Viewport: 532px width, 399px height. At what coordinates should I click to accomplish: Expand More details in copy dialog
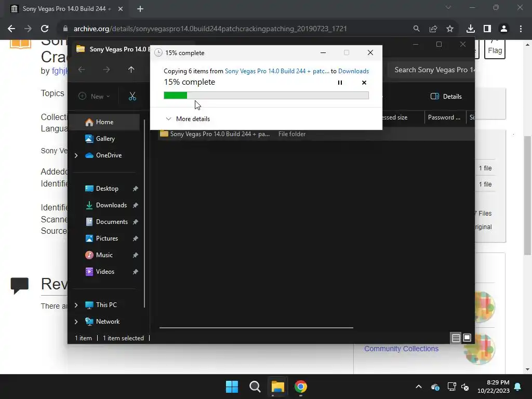point(188,119)
